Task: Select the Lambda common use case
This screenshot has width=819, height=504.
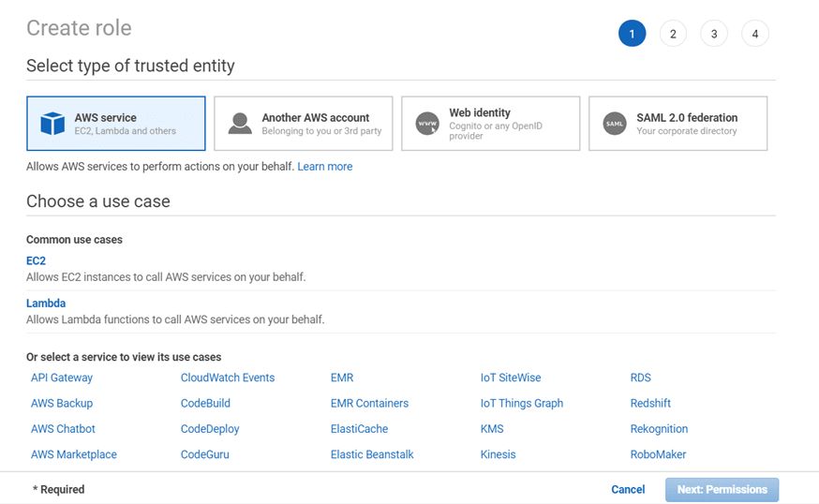Action: tap(46, 303)
